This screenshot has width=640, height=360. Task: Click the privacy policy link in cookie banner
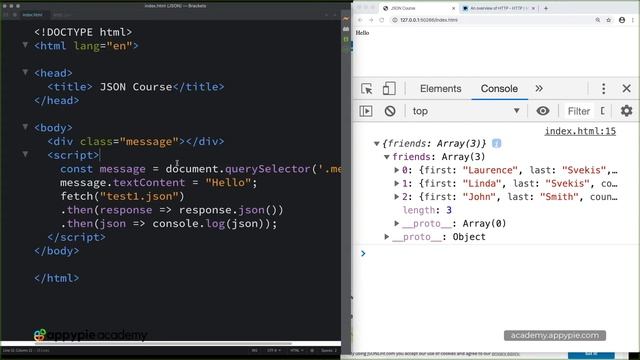click(505, 354)
